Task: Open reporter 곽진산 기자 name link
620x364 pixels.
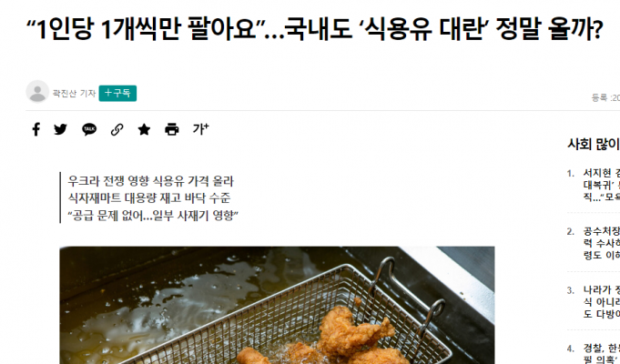Action: (74, 93)
